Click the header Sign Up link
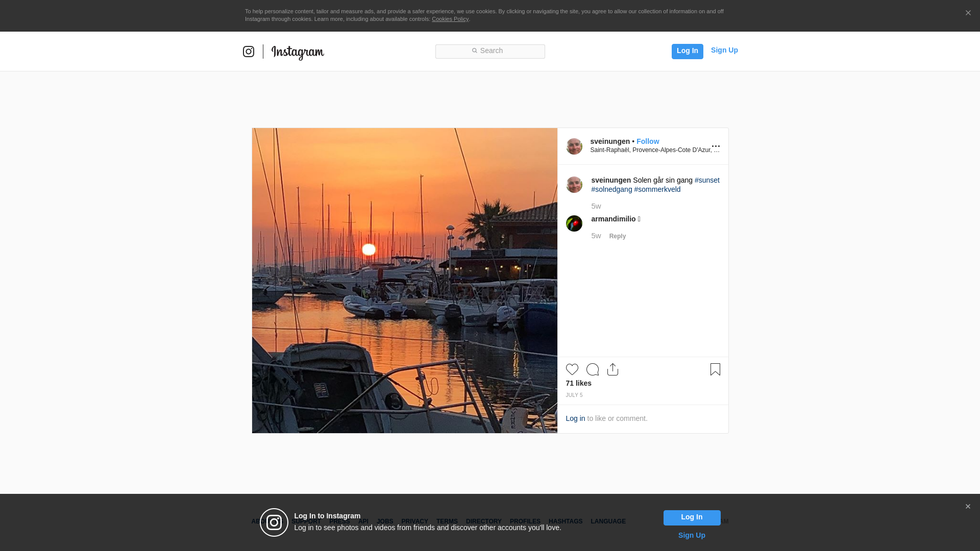This screenshot has width=980, height=551. pyautogui.click(x=724, y=50)
